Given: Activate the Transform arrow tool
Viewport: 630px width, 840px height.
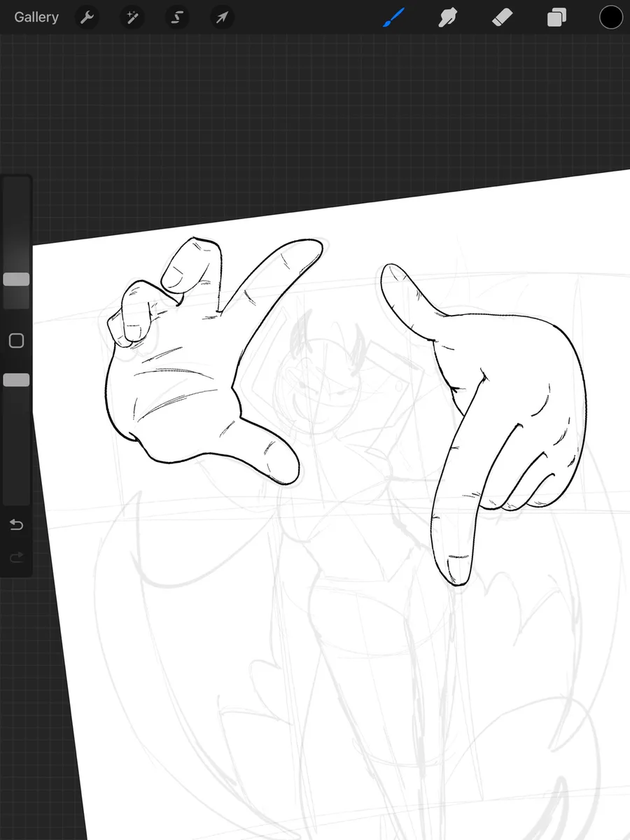Looking at the screenshot, I should click(222, 17).
